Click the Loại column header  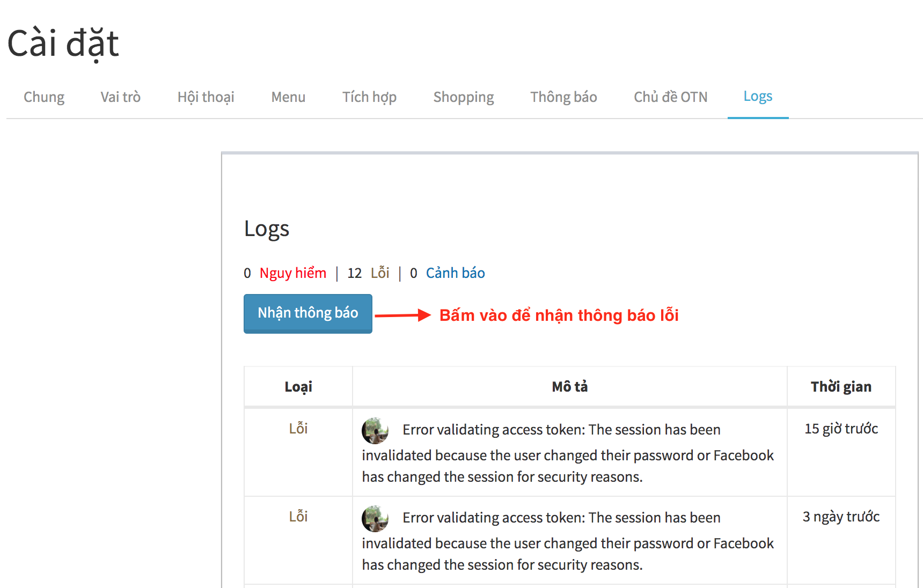(x=298, y=387)
